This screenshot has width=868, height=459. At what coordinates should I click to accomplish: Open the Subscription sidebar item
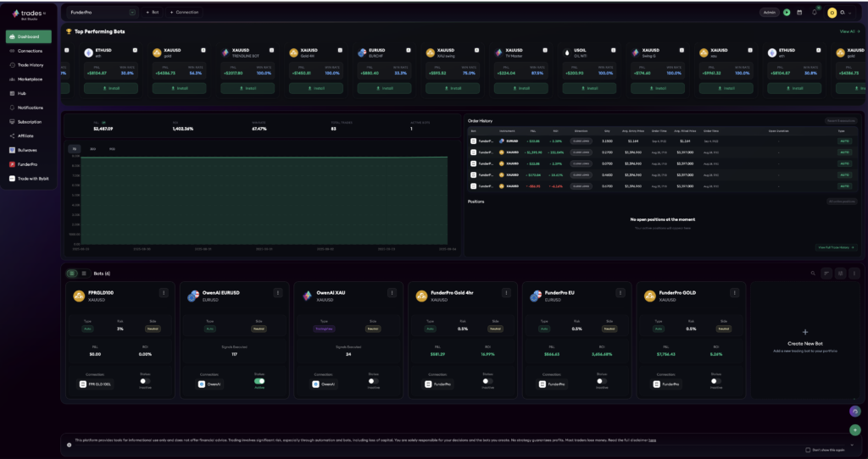pos(28,122)
